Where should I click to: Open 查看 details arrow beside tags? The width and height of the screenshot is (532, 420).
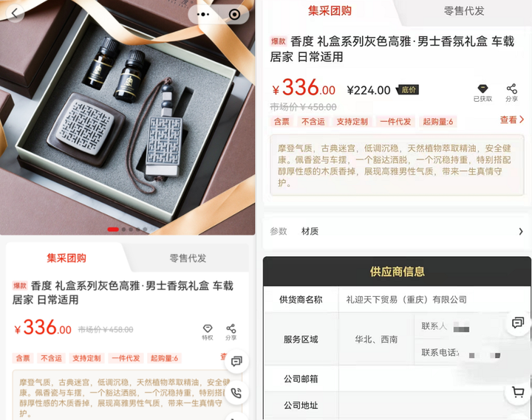coord(512,120)
